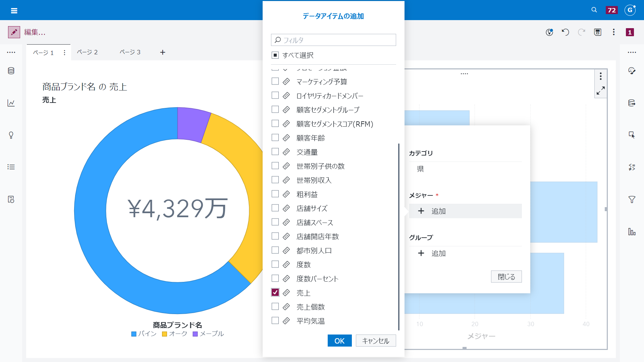The width and height of the screenshot is (644, 362).
Task: Click the redo arrow icon
Action: click(582, 32)
